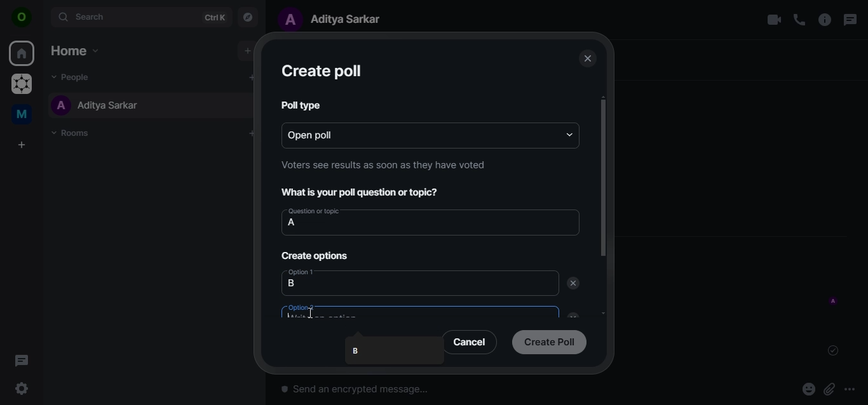Click the Create Poll button
The image size is (868, 405).
549,342
